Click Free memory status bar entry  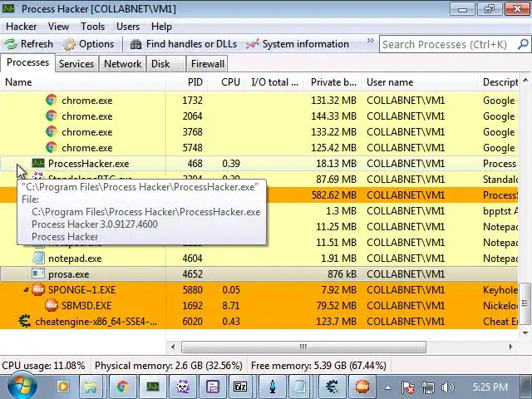click(318, 366)
